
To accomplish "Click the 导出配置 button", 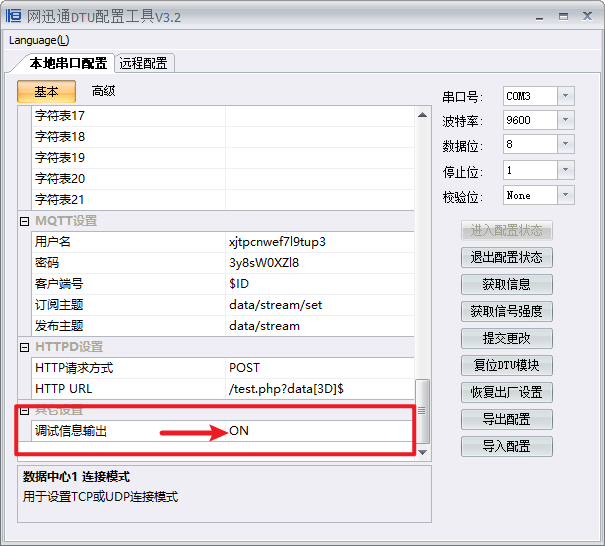I will click(x=506, y=419).
